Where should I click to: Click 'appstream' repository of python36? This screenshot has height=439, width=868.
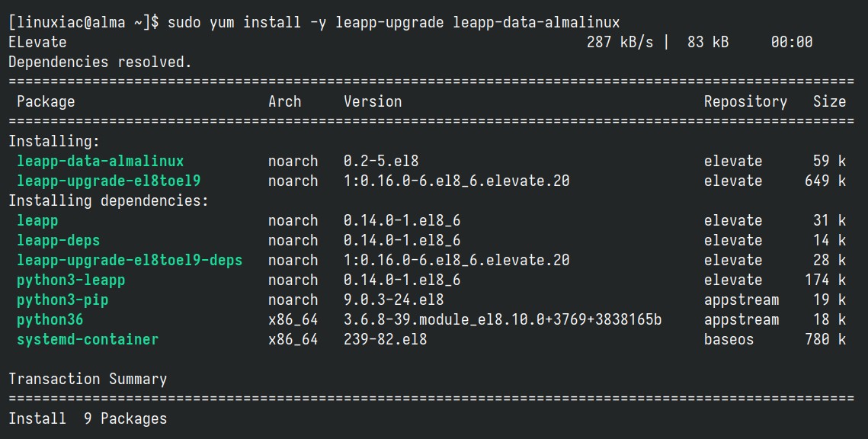click(x=741, y=320)
